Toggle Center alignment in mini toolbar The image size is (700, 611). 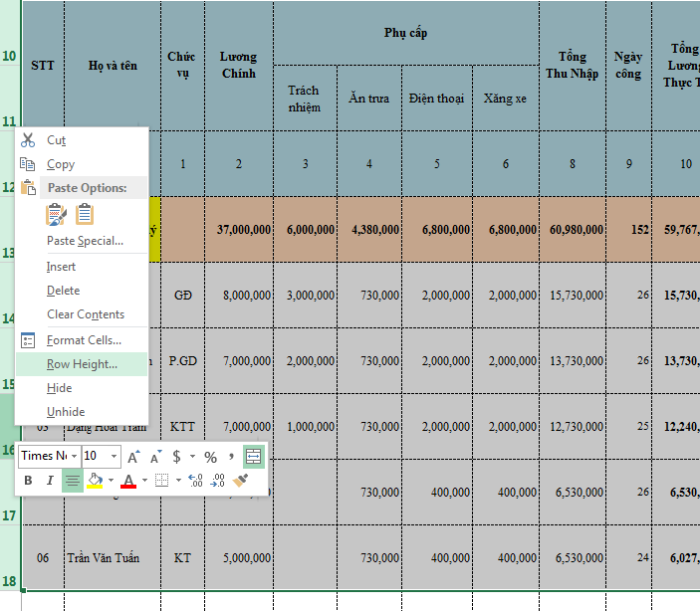point(72,481)
